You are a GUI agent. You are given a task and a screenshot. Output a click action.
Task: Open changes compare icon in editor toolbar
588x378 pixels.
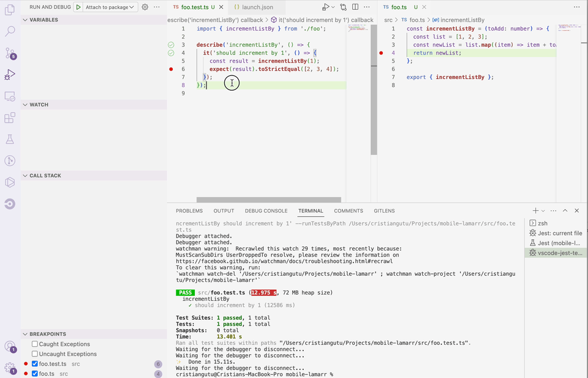343,7
